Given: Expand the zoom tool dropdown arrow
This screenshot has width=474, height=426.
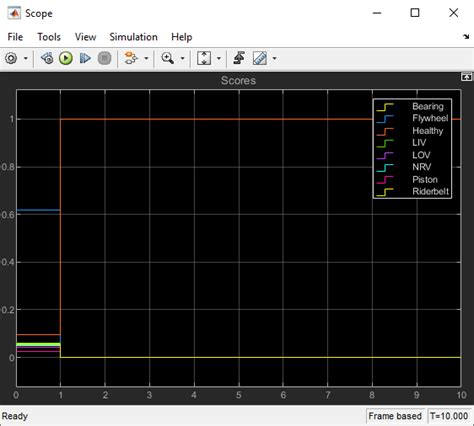Looking at the screenshot, I should [x=182, y=59].
